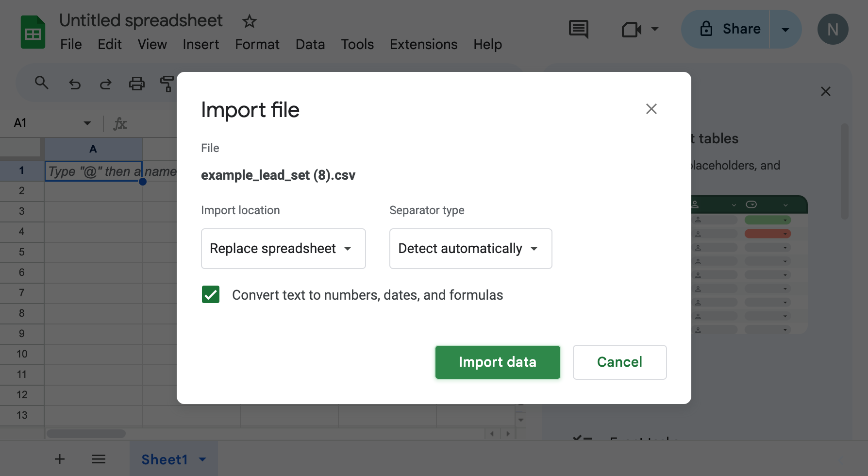Image resolution: width=868 pixels, height=476 pixels.
Task: Click the Undo arrow in toolbar
Action: pos(75,84)
